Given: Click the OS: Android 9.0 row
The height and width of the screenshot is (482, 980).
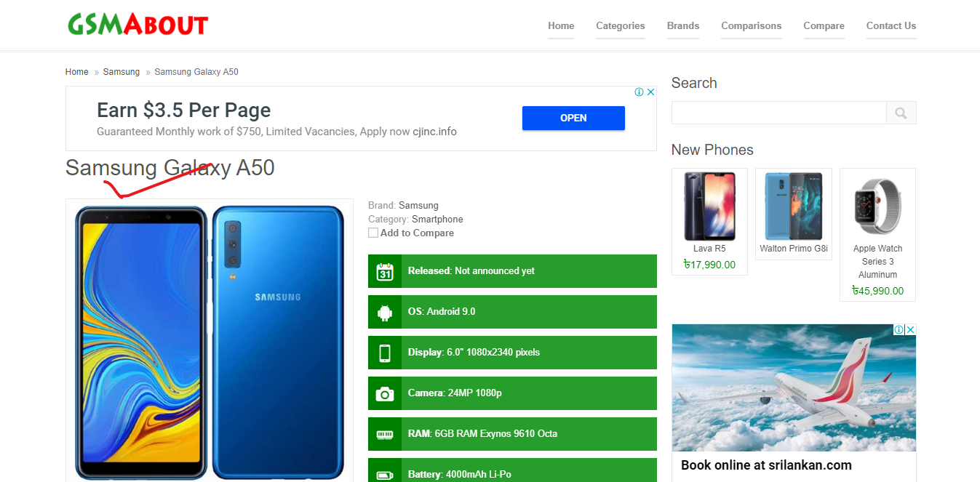Looking at the screenshot, I should (512, 312).
